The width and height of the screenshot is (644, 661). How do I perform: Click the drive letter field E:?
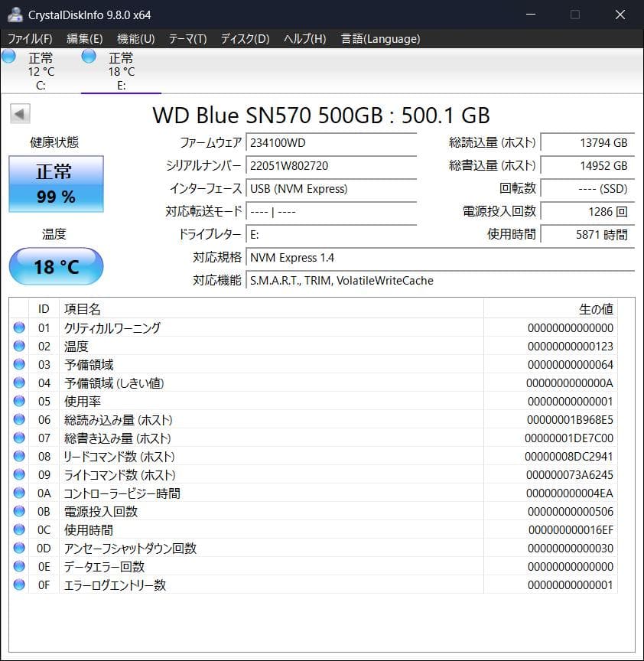click(x=331, y=234)
